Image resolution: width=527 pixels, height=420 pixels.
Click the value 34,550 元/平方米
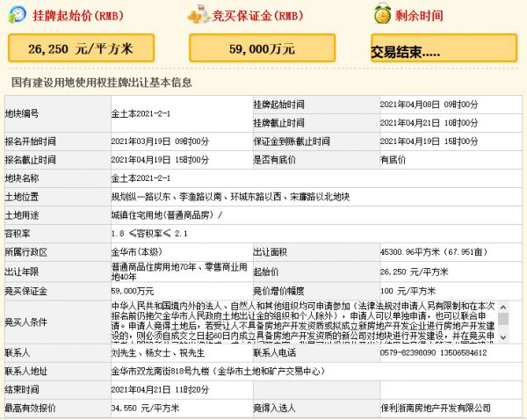[146, 409]
